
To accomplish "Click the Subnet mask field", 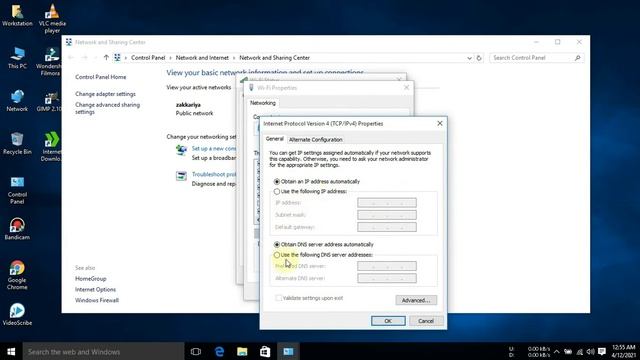I will 387,215.
